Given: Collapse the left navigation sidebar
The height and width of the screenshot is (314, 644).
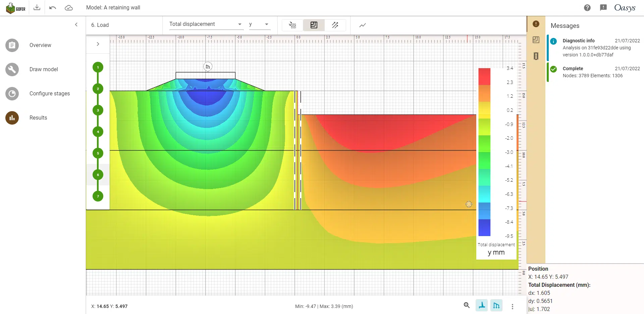Looking at the screenshot, I should coord(76,25).
